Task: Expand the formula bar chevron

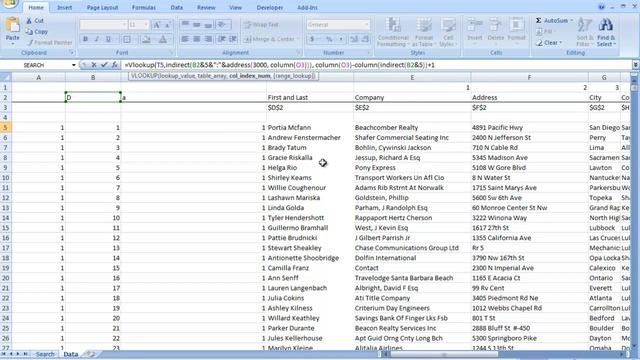Action: (x=636, y=65)
